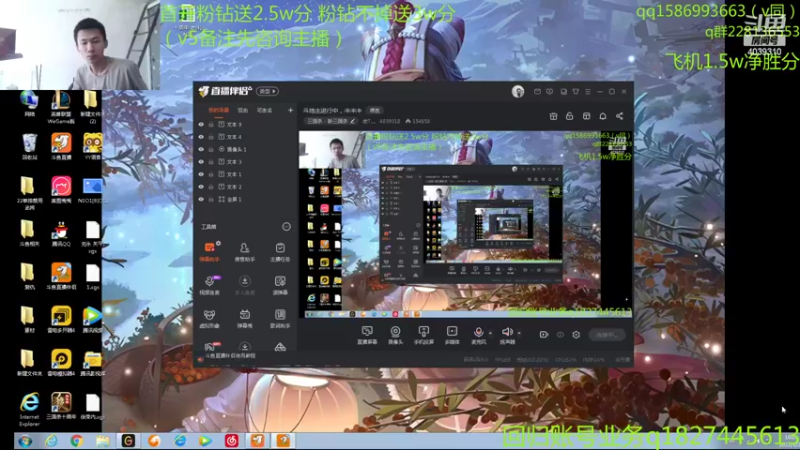Click the lock icon above the preview

(x=569, y=116)
